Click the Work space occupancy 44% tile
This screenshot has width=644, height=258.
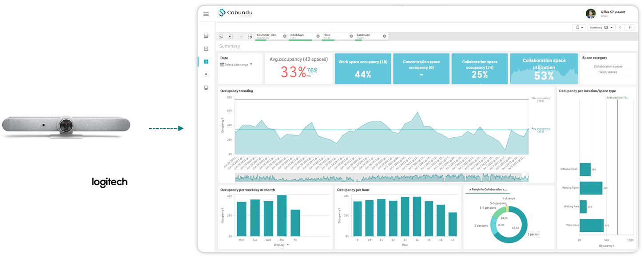(x=363, y=69)
